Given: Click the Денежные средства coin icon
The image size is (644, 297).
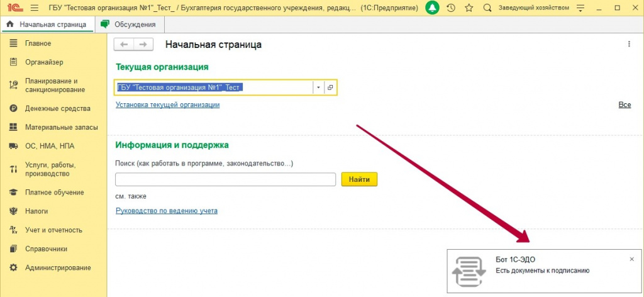Looking at the screenshot, I should (x=14, y=108).
